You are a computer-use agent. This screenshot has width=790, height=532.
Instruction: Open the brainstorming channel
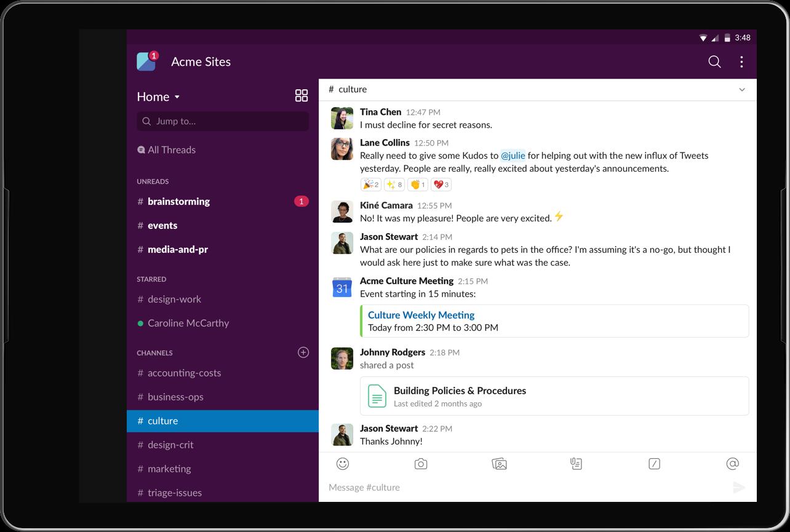[x=223, y=201]
